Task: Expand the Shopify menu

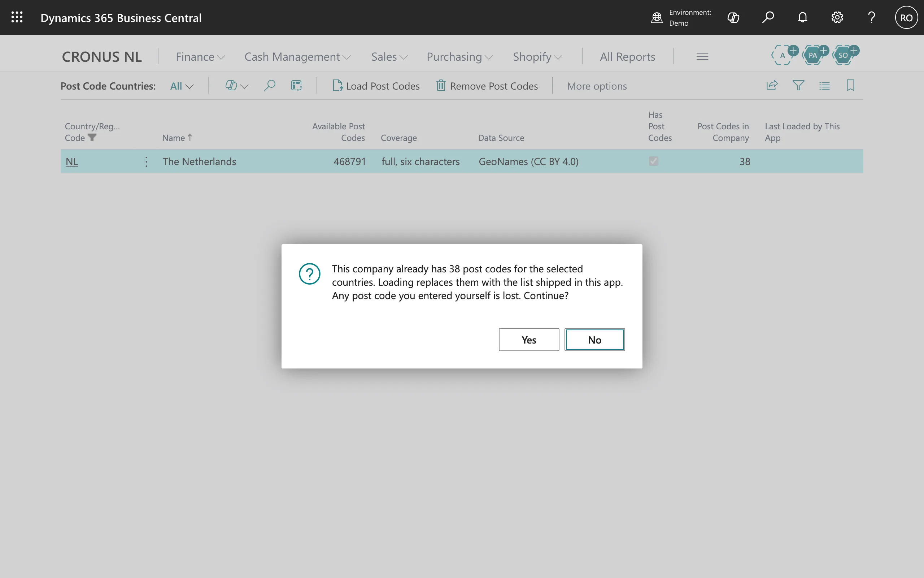Action: click(x=537, y=57)
